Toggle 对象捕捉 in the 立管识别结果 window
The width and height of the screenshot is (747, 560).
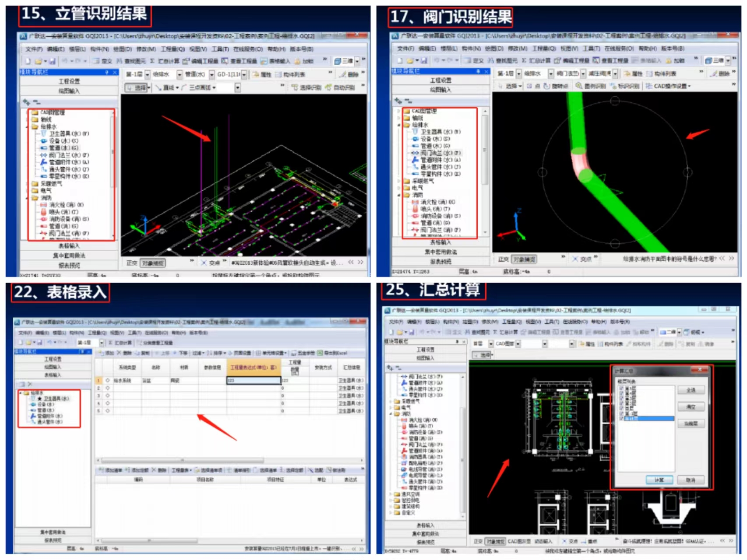coord(153,263)
